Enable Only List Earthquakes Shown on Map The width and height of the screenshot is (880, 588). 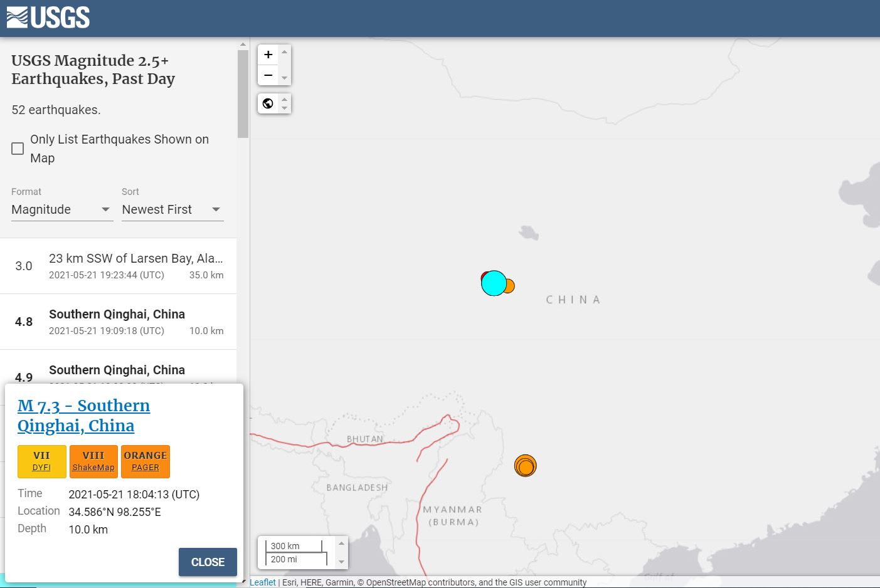coord(18,149)
